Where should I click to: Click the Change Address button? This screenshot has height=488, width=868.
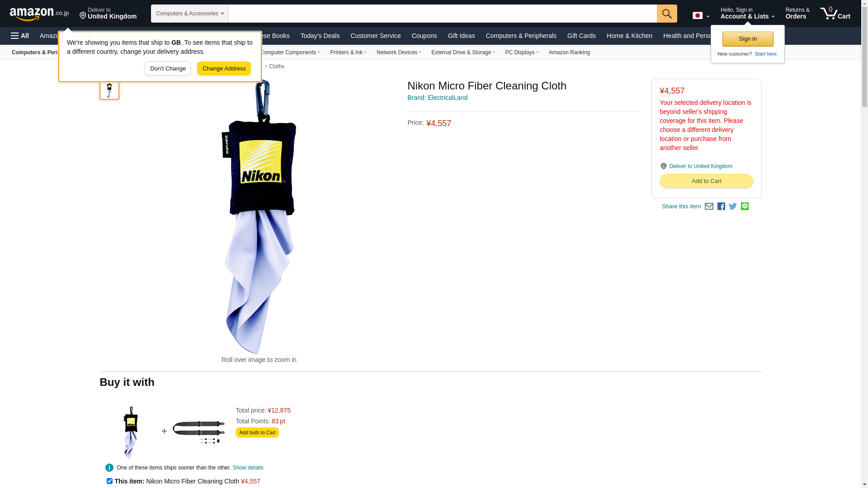(224, 69)
